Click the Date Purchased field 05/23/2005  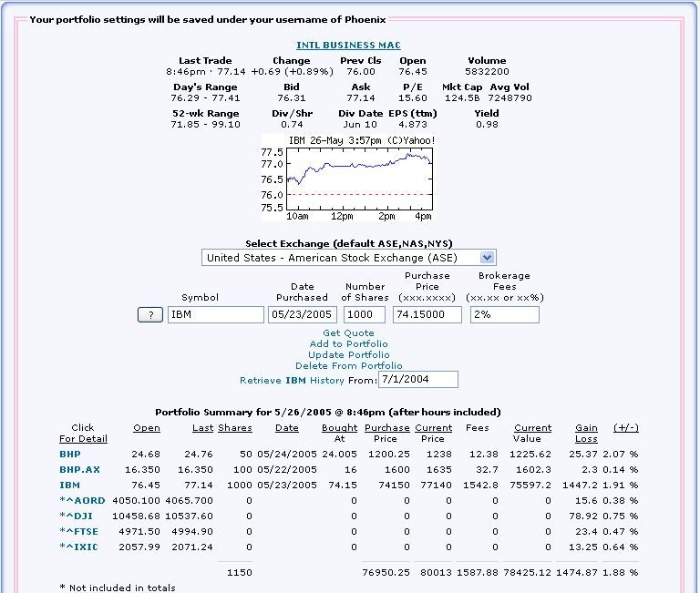[303, 314]
